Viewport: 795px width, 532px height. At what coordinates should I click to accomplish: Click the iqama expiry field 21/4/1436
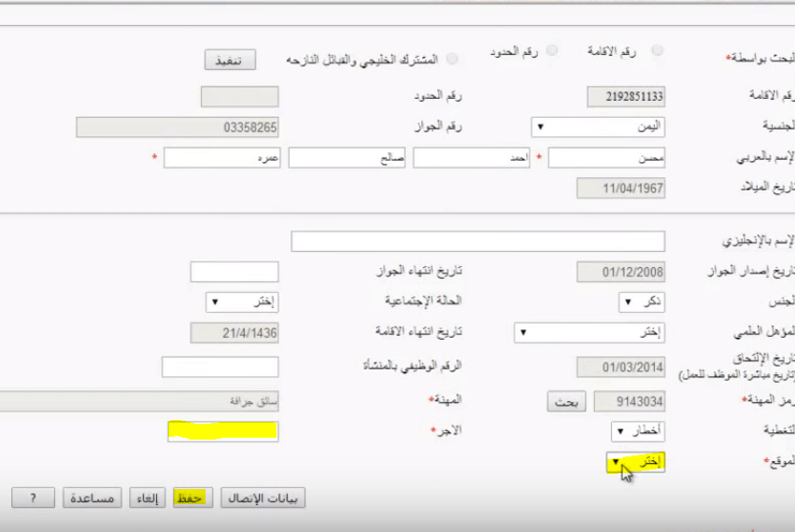234,333
